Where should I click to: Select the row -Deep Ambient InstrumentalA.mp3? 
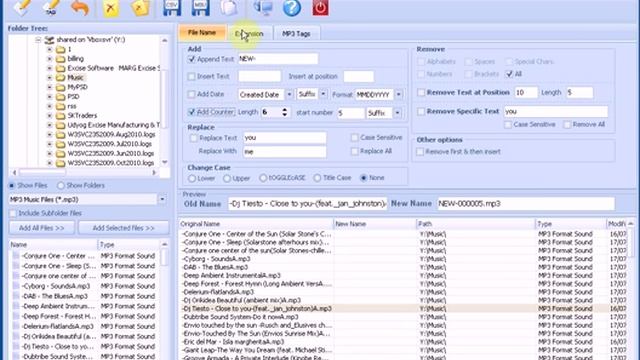402,276
